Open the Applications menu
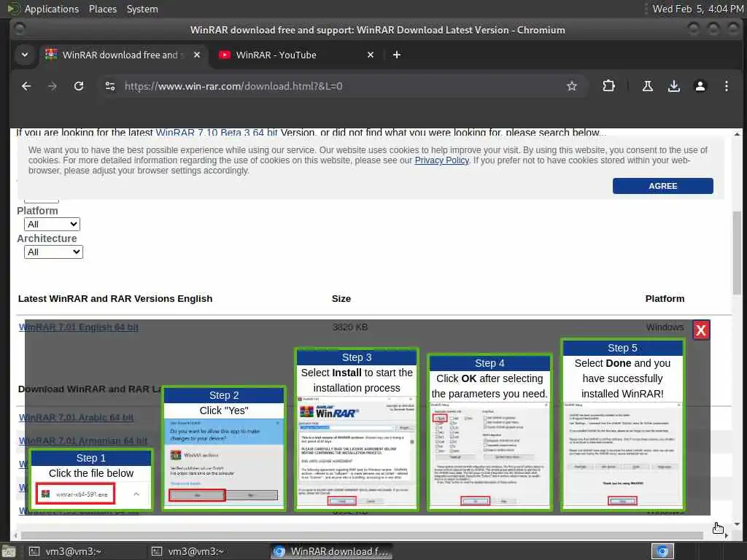The width and height of the screenshot is (747, 560). click(x=52, y=9)
